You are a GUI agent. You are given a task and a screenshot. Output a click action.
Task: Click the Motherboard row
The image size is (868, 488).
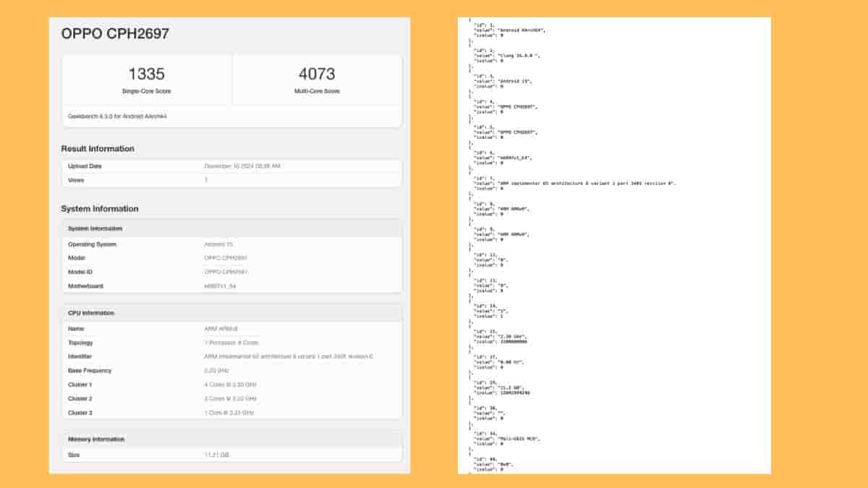231,286
